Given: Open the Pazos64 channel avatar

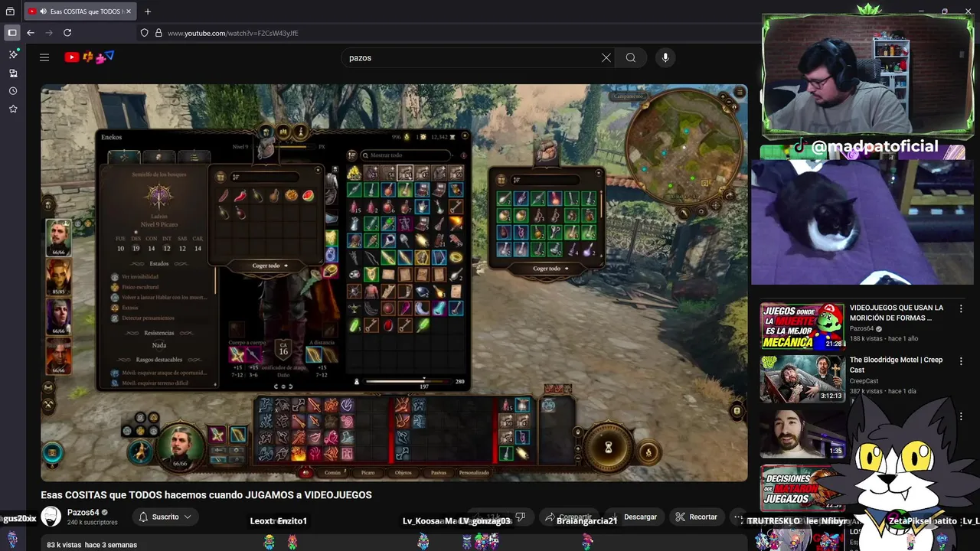Looking at the screenshot, I should click(51, 517).
